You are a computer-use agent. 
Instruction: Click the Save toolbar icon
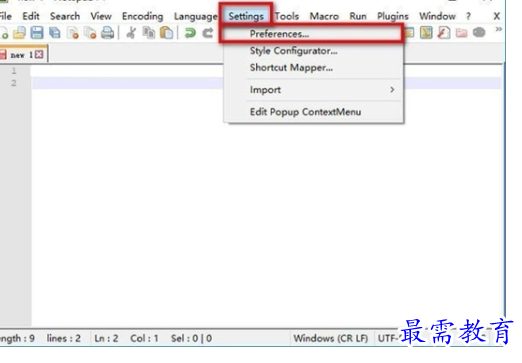pyautogui.click(x=37, y=33)
